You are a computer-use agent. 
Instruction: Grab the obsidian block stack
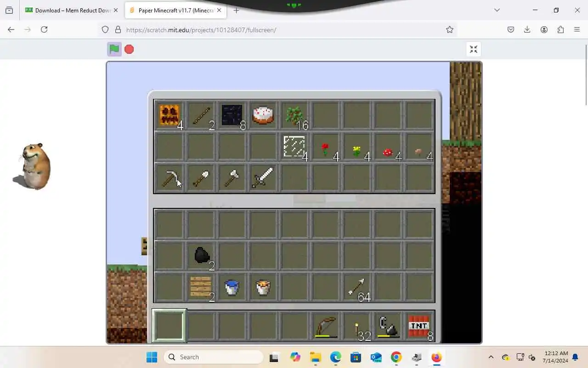pyautogui.click(x=232, y=115)
